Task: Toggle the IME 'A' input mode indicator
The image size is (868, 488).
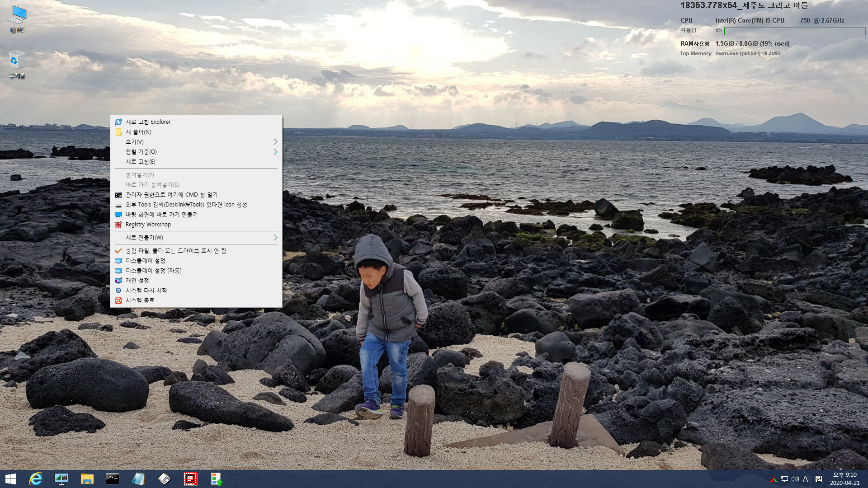Action: click(x=805, y=479)
